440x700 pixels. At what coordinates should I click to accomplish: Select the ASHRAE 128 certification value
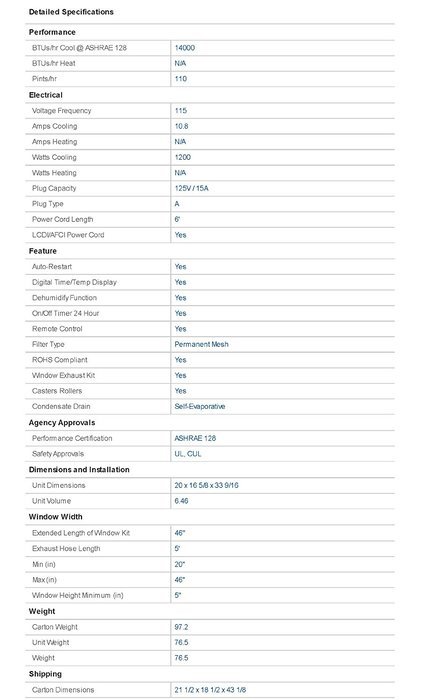point(195,438)
